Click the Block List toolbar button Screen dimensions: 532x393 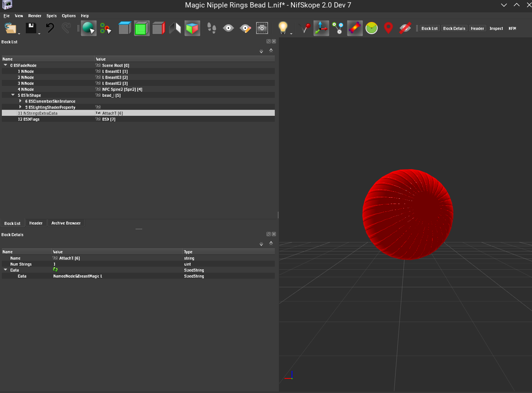pos(430,28)
